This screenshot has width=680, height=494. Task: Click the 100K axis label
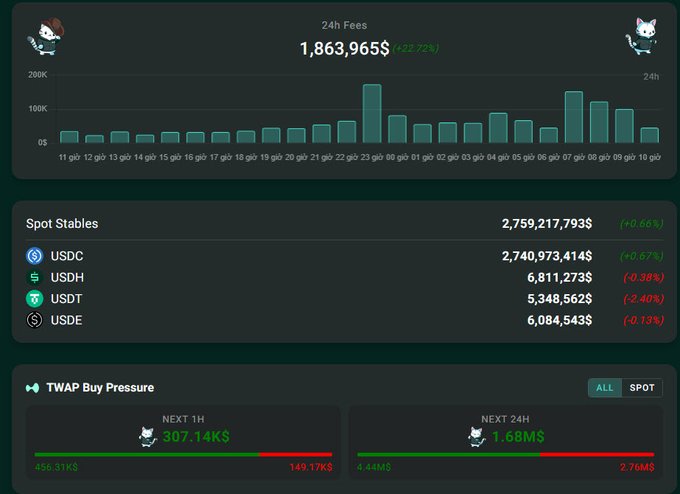coord(38,108)
